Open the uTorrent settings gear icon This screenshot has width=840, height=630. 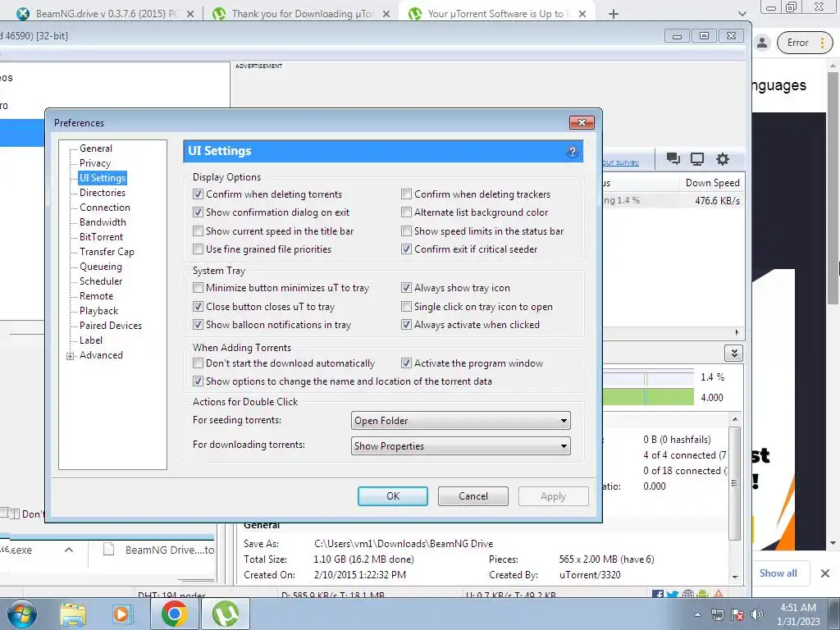(723, 158)
